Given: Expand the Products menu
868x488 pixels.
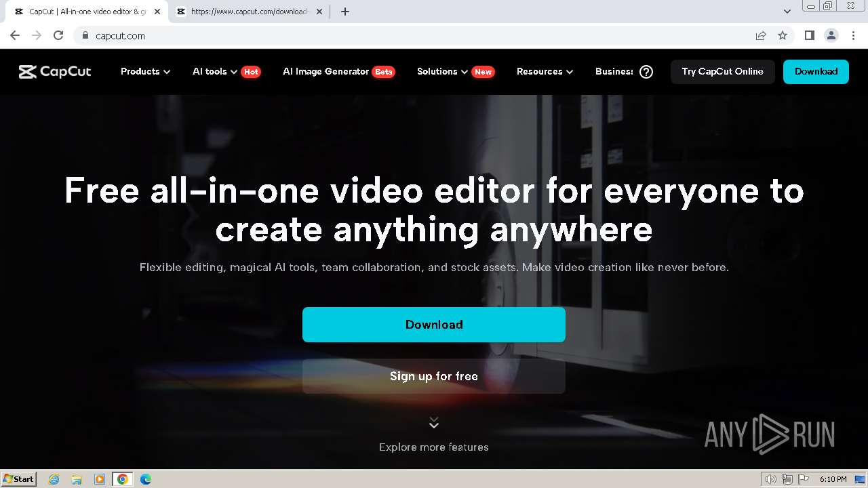Looking at the screenshot, I should tap(145, 72).
